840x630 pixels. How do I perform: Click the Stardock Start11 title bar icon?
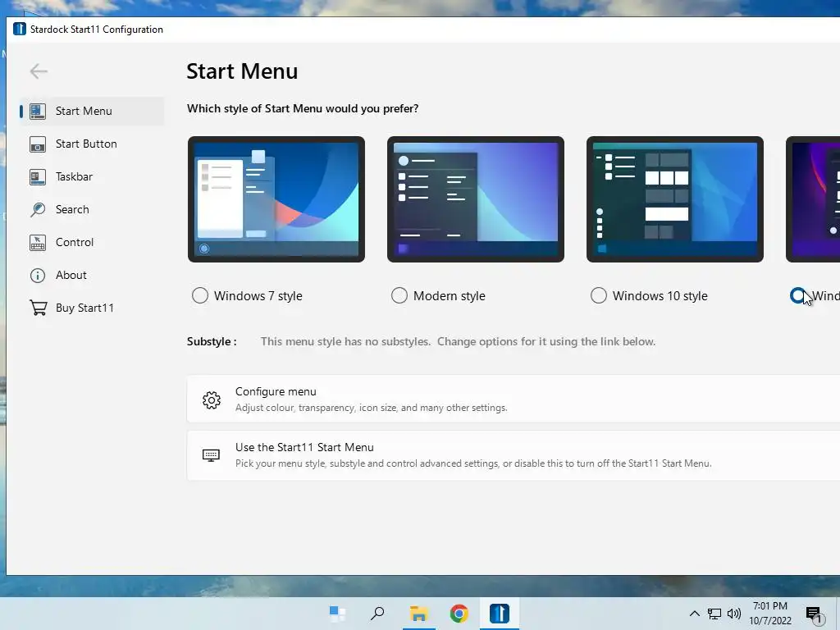(20, 29)
